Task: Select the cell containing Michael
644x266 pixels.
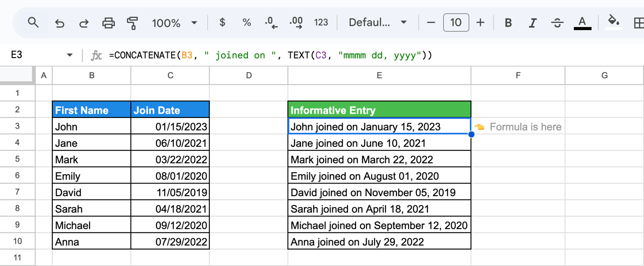Action: 91,225
